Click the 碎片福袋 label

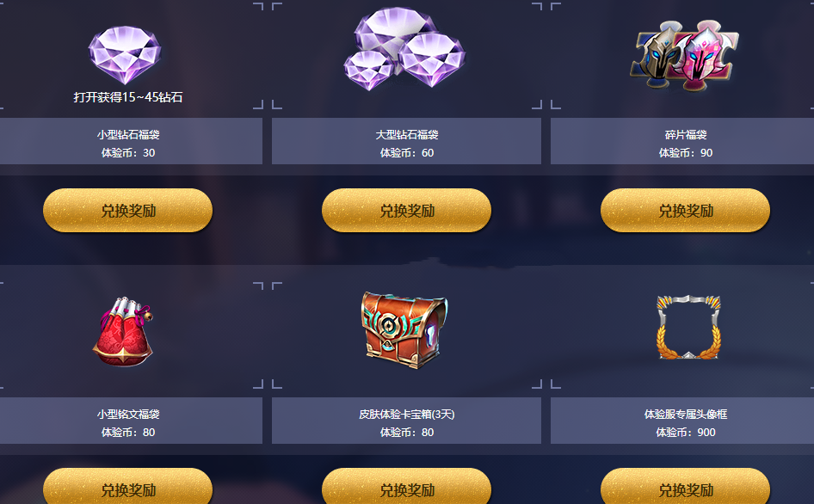point(686,135)
